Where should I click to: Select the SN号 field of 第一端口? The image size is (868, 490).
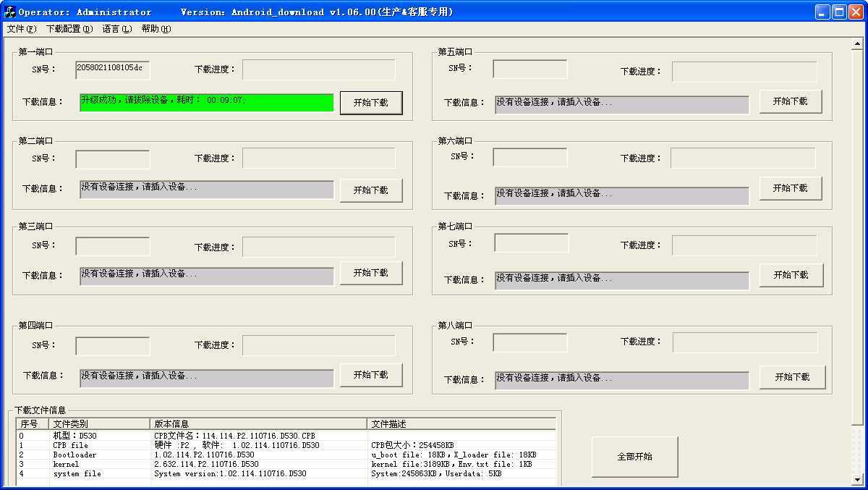click(112, 69)
